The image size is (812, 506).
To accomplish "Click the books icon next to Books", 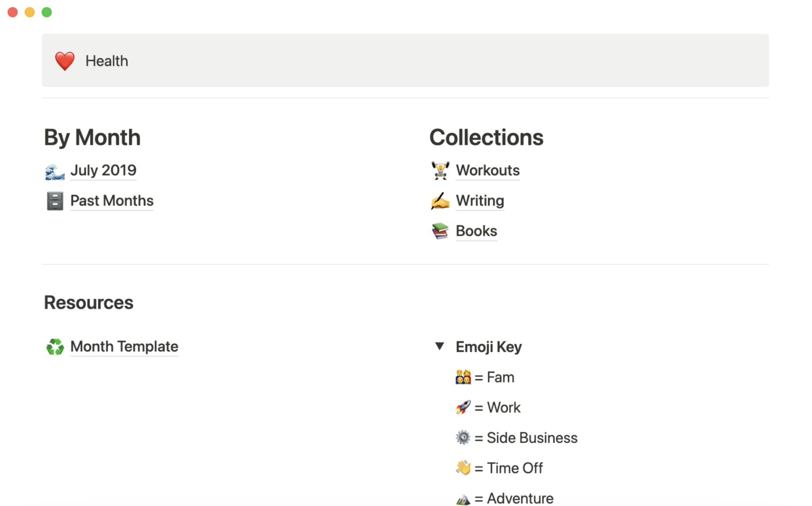I will [439, 231].
